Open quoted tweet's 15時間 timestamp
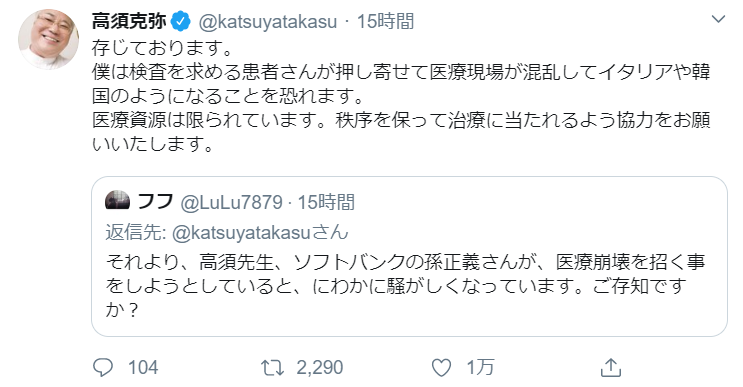 [326, 202]
